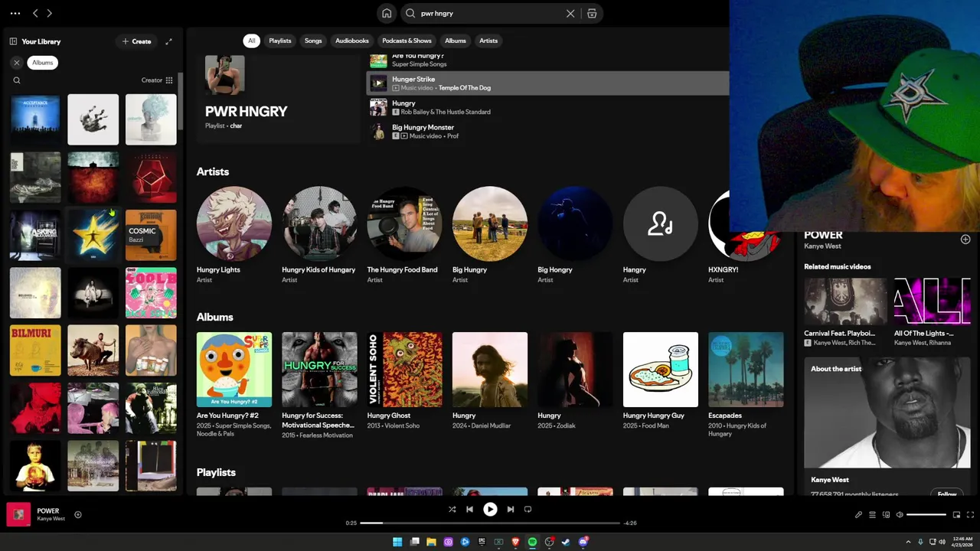This screenshot has width=980, height=551.
Task: Play the Hunger Strike song row
Action: point(548,83)
